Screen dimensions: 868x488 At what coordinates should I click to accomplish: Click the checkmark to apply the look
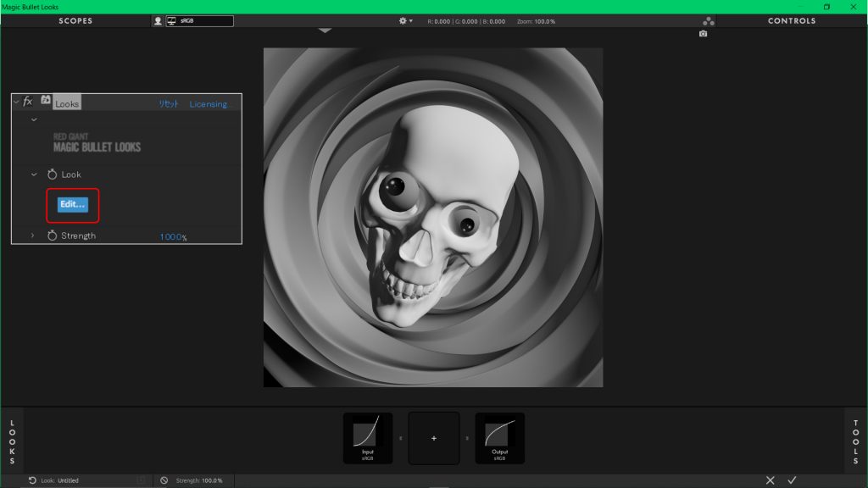(x=792, y=480)
